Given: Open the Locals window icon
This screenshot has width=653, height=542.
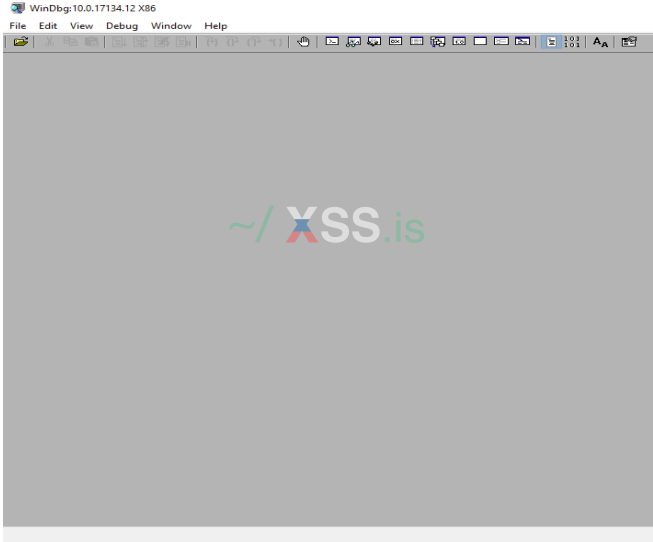Looking at the screenshot, I should (374, 42).
